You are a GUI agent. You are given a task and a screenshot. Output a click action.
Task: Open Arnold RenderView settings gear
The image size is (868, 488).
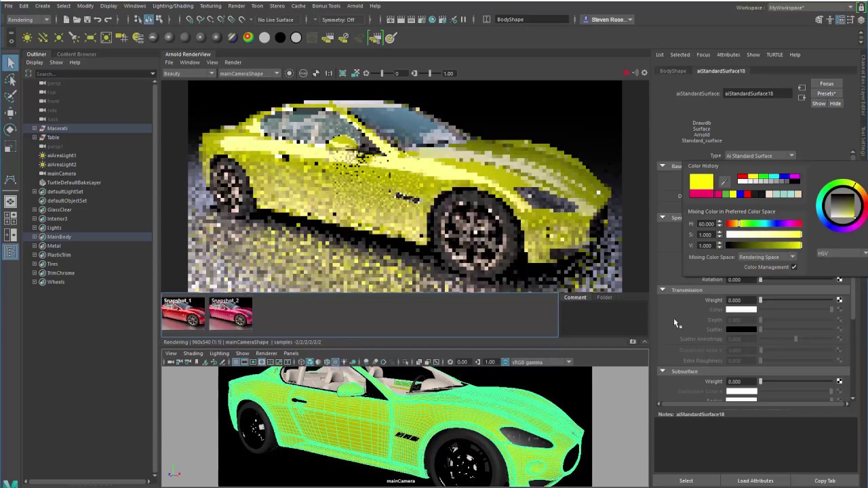point(644,73)
